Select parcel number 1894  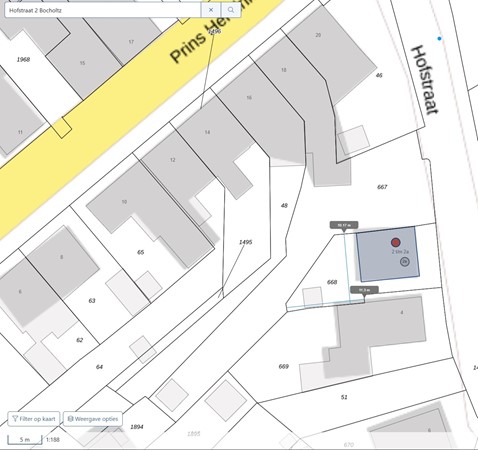pos(137,427)
